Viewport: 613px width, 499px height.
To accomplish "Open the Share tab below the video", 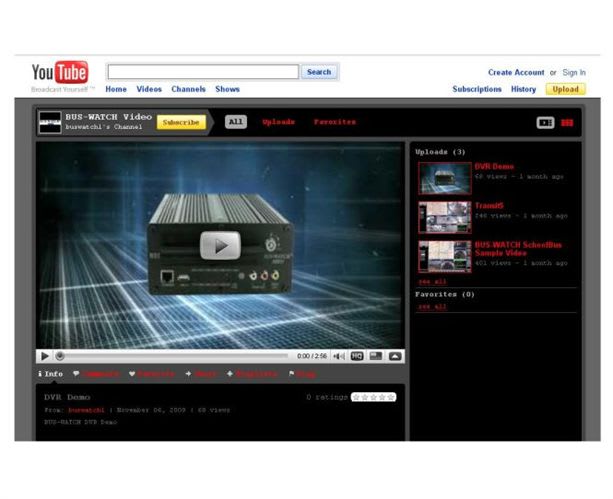I will [x=201, y=374].
